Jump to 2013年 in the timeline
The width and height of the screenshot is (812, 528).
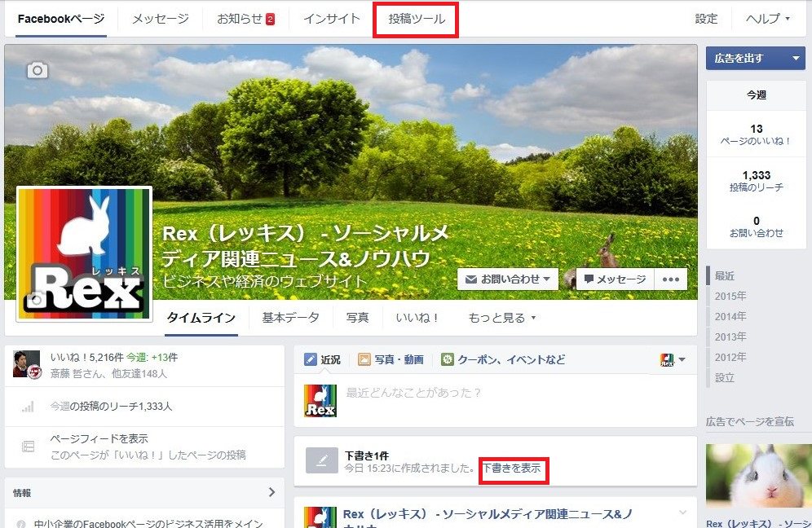click(730, 337)
